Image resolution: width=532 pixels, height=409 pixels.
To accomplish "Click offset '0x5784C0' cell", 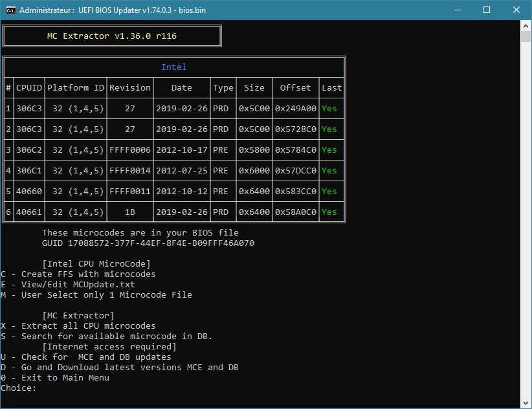I will point(296,150).
